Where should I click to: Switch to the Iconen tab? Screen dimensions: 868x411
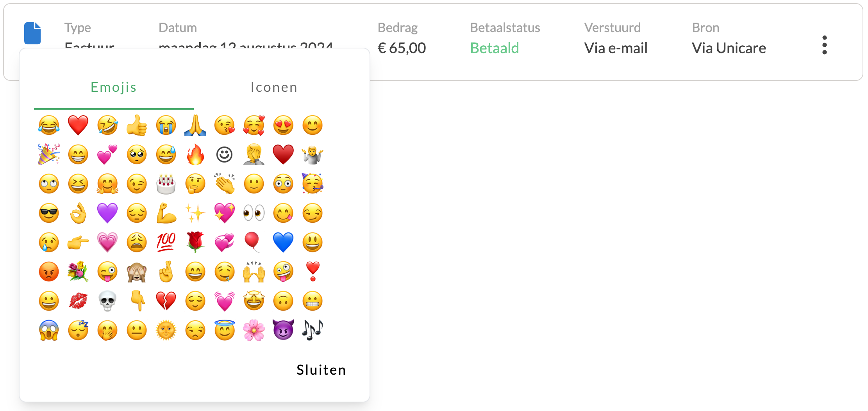point(274,87)
